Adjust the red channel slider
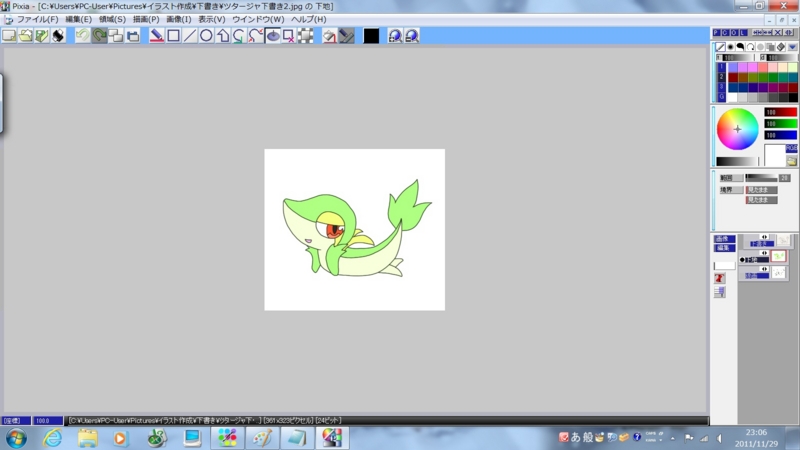Screen dimensions: 800x450 point(780,112)
